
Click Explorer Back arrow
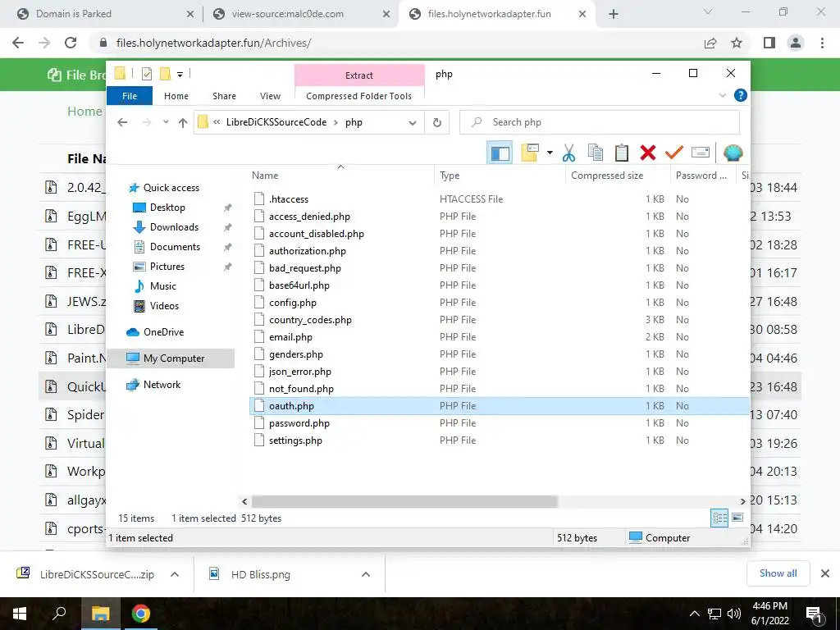tap(122, 123)
